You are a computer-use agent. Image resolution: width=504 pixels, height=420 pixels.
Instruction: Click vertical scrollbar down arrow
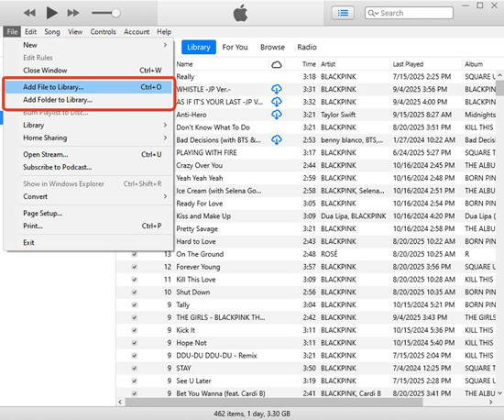click(x=499, y=393)
